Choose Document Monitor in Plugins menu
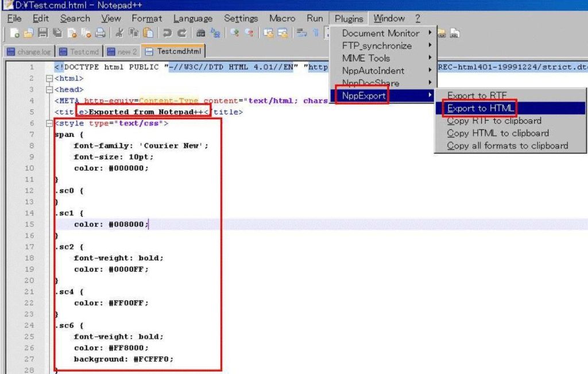This screenshot has width=588, height=374. [x=383, y=33]
